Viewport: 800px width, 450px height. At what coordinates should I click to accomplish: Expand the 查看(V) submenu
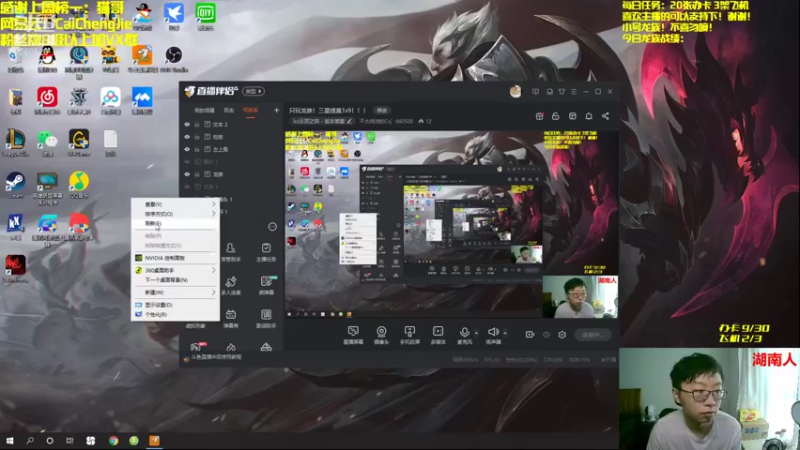(175, 204)
